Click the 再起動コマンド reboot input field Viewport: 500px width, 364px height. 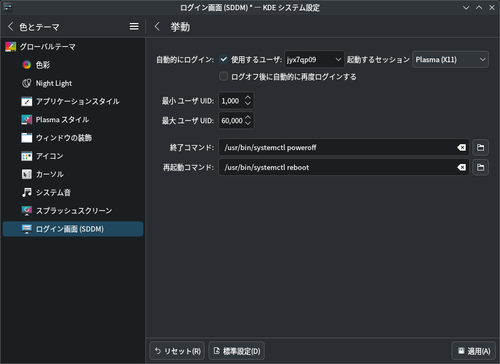[344, 167]
